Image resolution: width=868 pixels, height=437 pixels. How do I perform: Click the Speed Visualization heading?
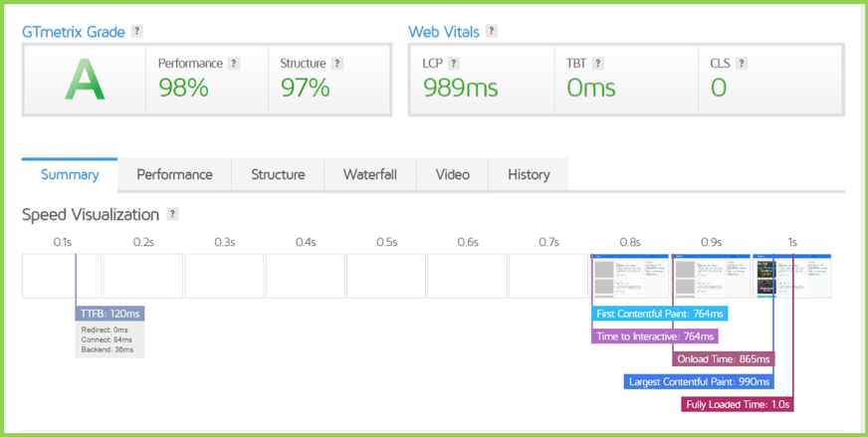[x=91, y=215]
